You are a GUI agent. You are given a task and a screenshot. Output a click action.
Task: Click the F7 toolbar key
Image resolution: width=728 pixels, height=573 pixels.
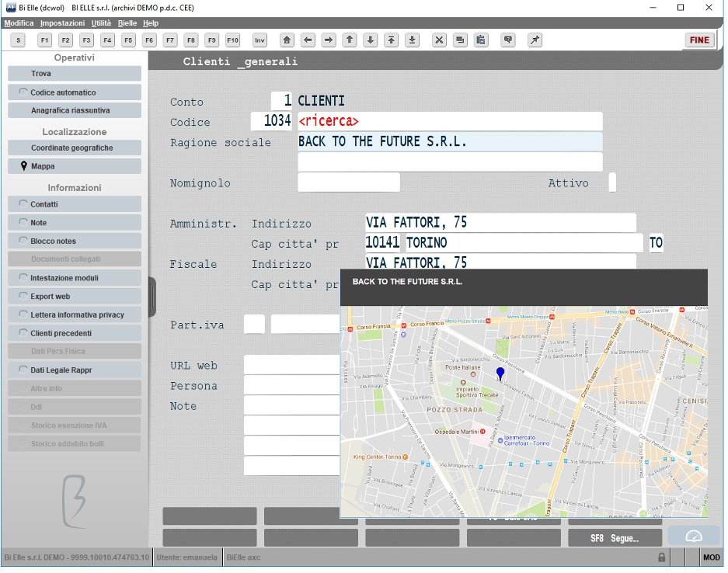coord(170,40)
